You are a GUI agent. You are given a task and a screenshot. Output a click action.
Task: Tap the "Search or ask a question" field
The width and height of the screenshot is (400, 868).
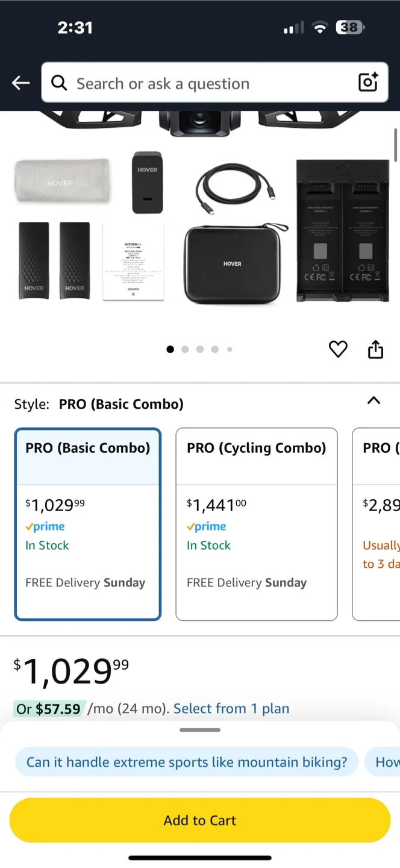tap(211, 83)
